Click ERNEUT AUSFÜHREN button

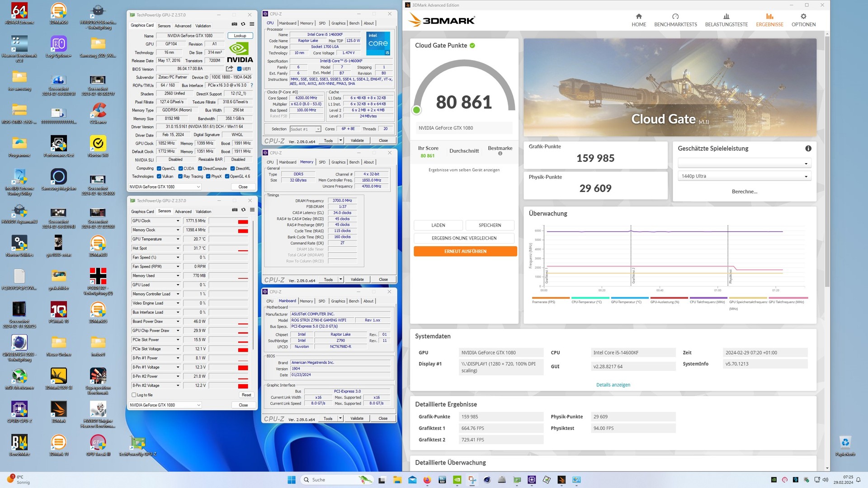(465, 251)
